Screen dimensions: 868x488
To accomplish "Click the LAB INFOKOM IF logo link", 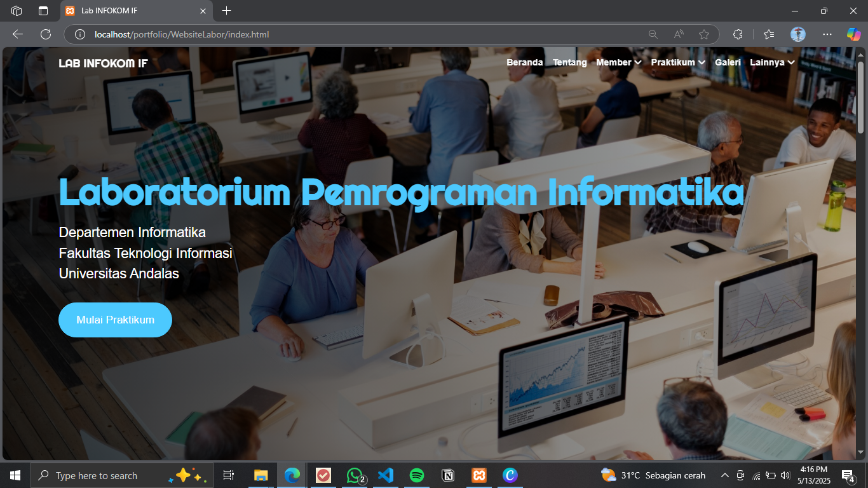I will tap(103, 63).
